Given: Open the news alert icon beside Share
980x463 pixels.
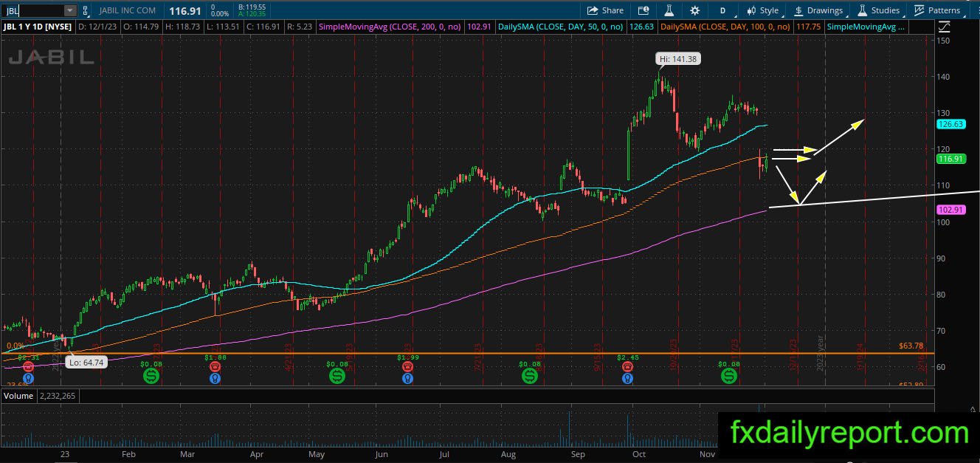Looking at the screenshot, I should [x=643, y=10].
